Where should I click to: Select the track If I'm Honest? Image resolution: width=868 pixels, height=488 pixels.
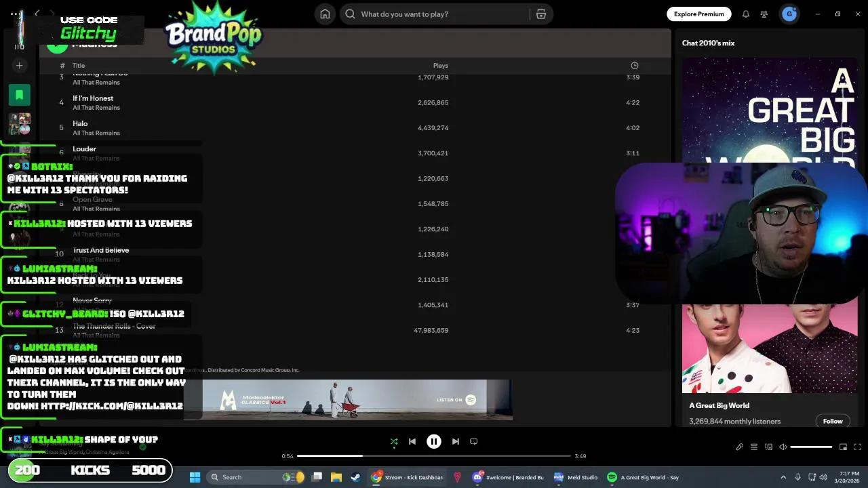(x=93, y=98)
